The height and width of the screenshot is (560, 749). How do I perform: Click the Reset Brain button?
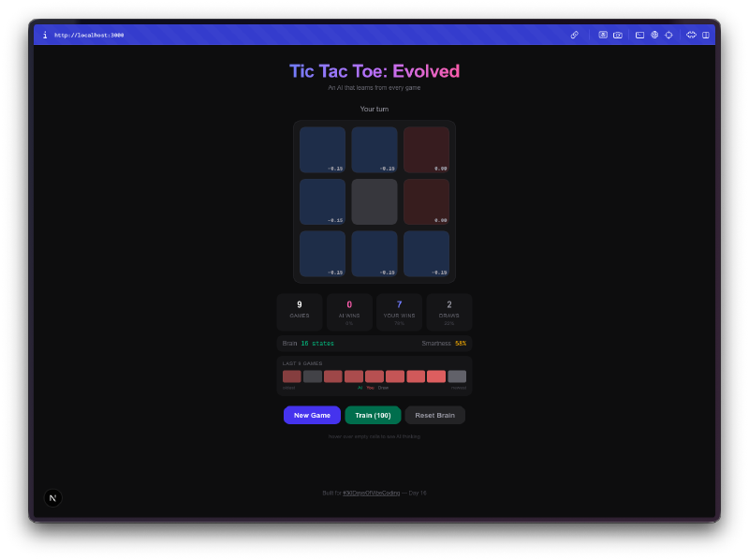(x=434, y=415)
